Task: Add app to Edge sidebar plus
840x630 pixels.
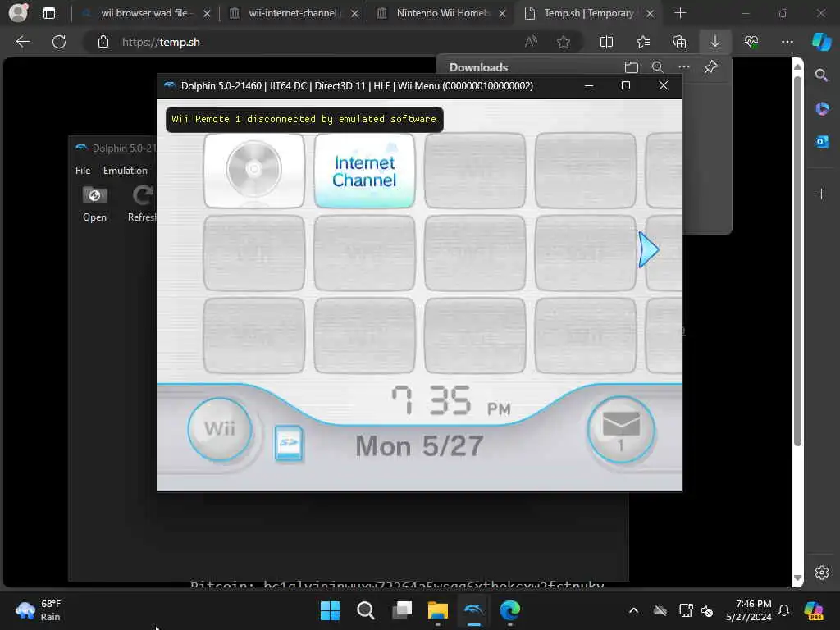Action: click(x=821, y=194)
